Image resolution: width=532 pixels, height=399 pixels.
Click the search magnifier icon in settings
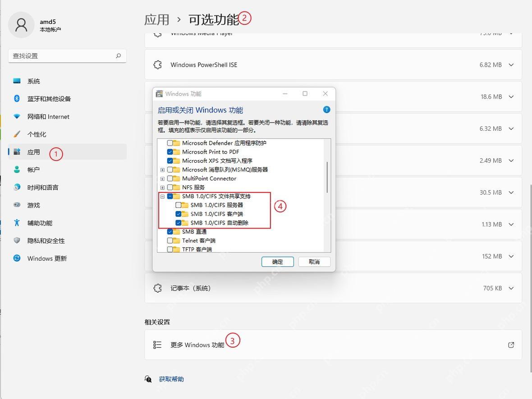click(x=118, y=55)
